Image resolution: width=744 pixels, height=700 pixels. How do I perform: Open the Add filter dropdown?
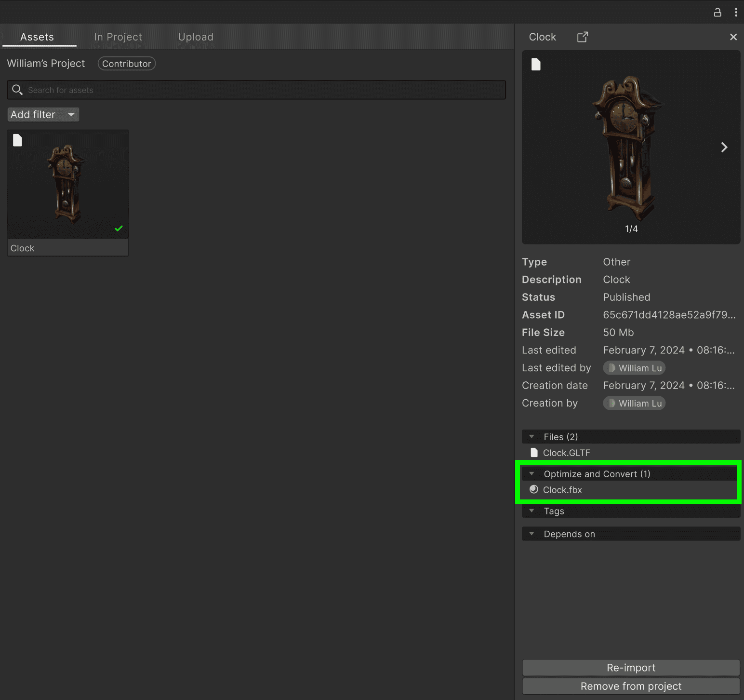point(43,114)
